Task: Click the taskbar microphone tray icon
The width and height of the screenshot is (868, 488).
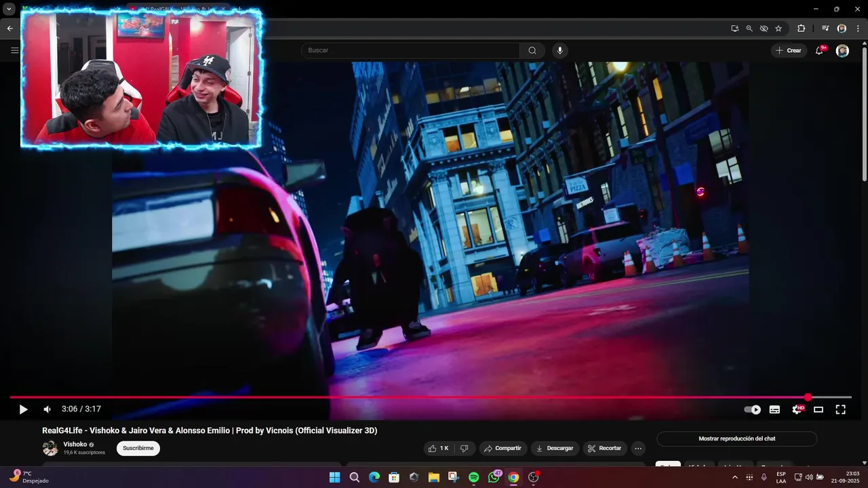Action: (x=764, y=477)
